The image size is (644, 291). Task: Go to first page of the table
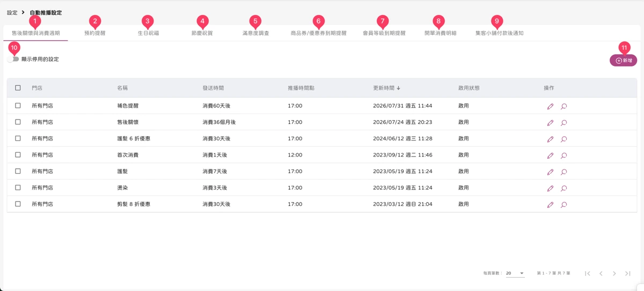[x=588, y=273]
